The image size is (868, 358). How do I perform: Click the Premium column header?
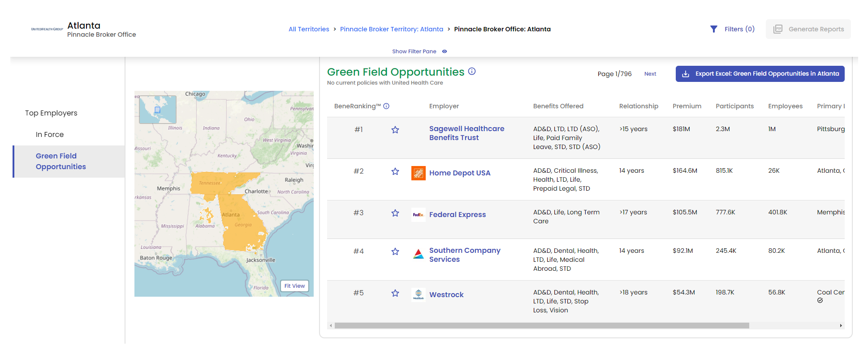(x=687, y=106)
